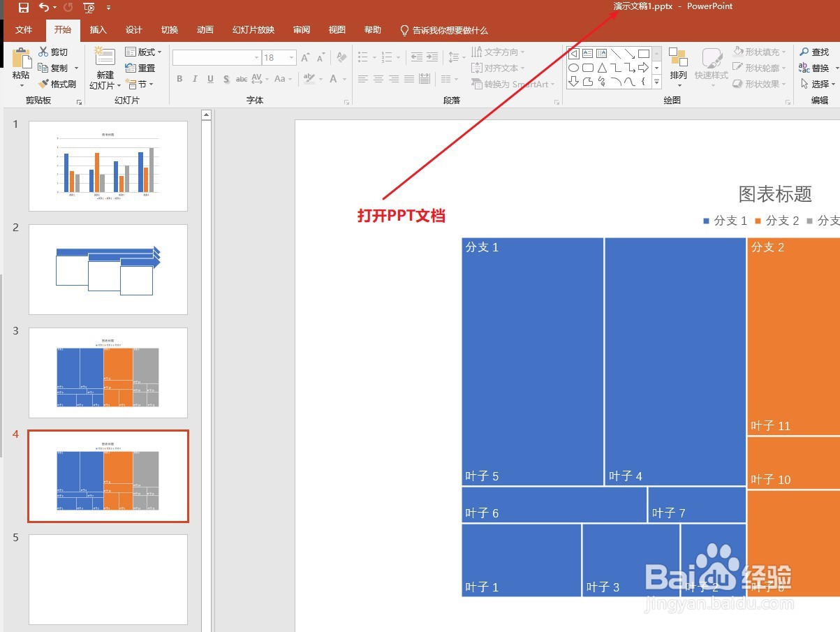Viewport: 840px width, 632px height.
Task: Select the left brace shape in gallery
Action: [x=643, y=82]
